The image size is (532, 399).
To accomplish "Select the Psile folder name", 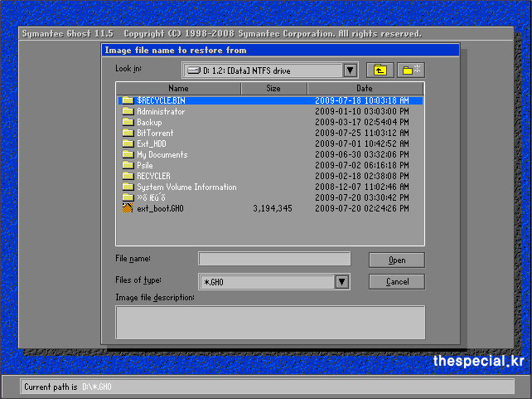I will click(145, 165).
